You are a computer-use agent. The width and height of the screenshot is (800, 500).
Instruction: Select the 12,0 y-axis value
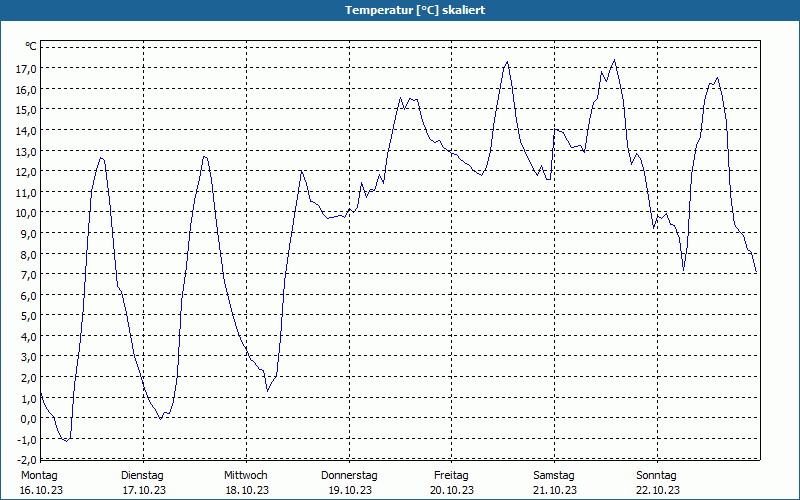(26, 172)
